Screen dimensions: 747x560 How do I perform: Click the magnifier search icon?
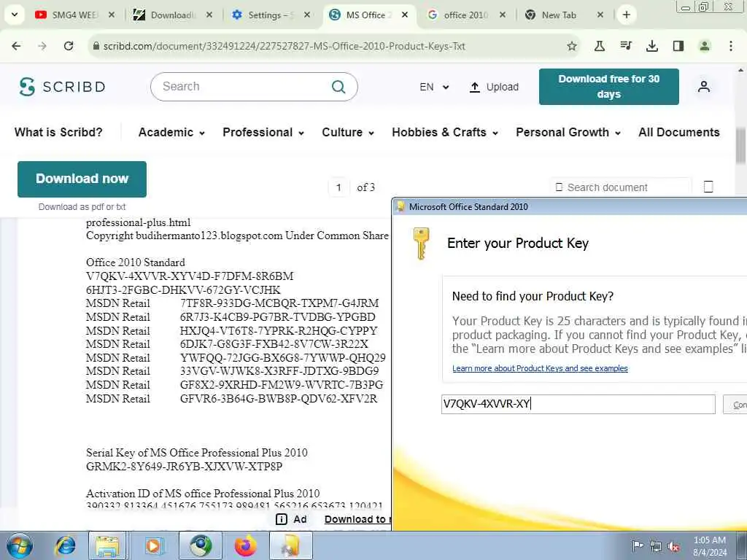tap(338, 87)
